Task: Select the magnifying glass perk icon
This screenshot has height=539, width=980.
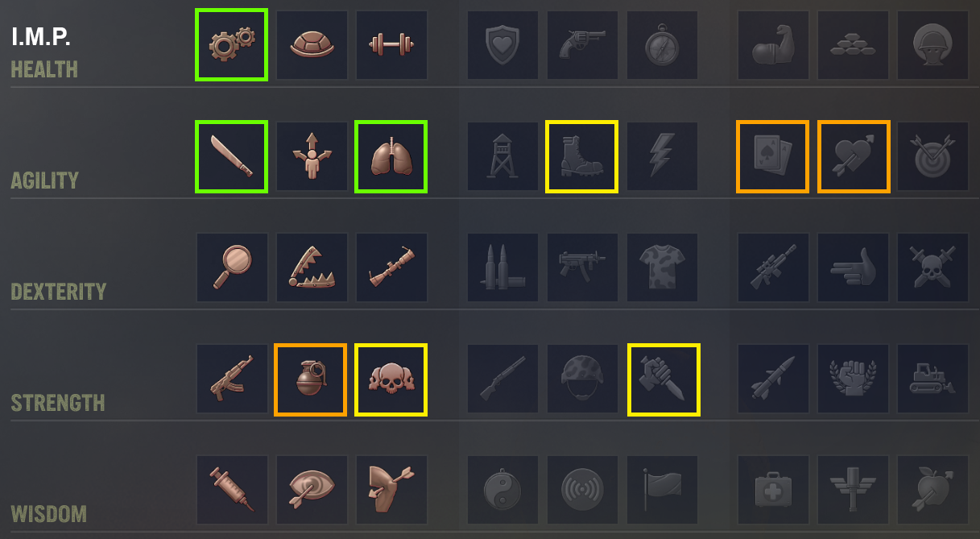Action: click(232, 267)
